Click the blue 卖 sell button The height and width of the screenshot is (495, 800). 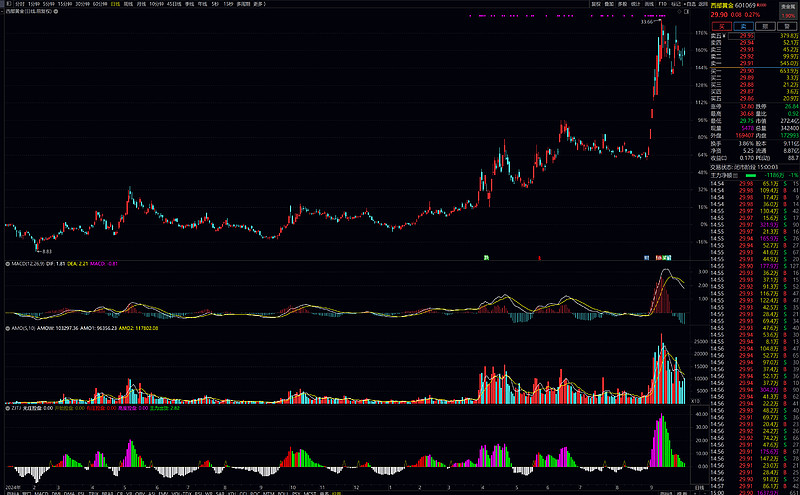pos(743,27)
